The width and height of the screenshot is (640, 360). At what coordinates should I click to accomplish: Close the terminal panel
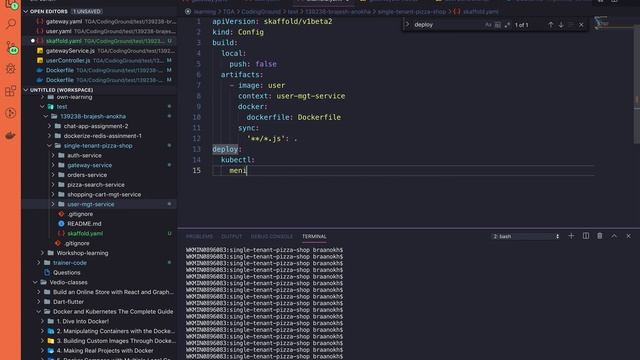629,236
